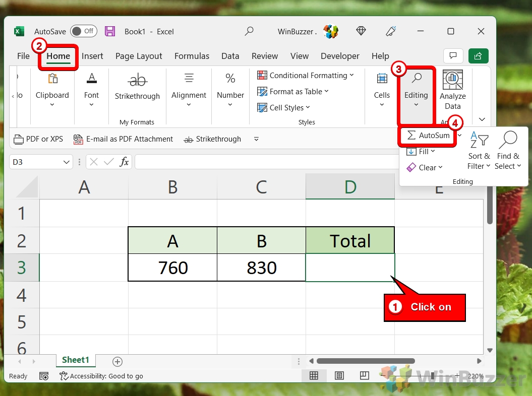Add a new sheet with the plus button
The height and width of the screenshot is (396, 532).
(x=117, y=362)
